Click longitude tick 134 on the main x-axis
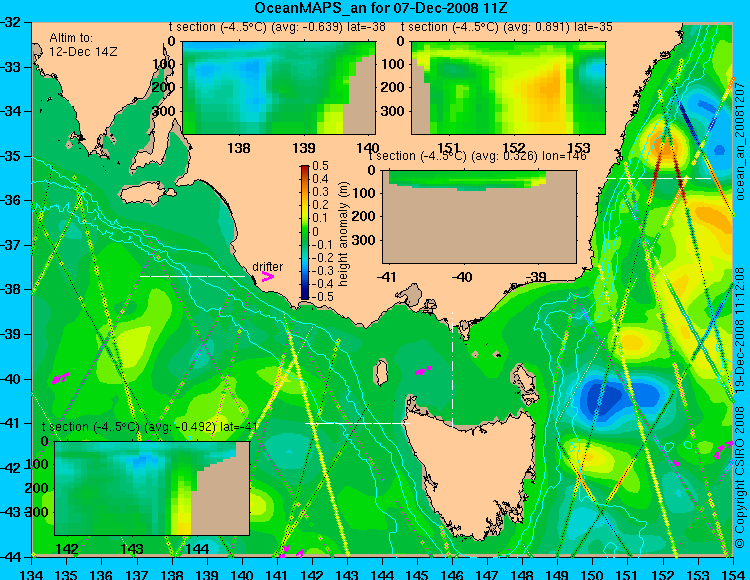 (32, 574)
